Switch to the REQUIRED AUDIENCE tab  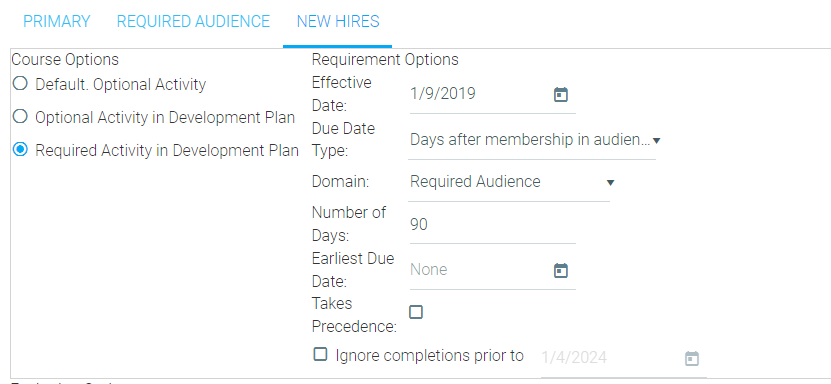(193, 22)
